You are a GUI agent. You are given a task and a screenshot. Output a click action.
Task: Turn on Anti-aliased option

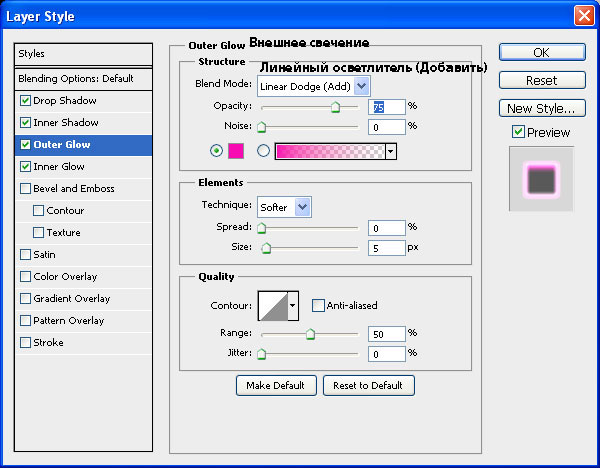318,305
